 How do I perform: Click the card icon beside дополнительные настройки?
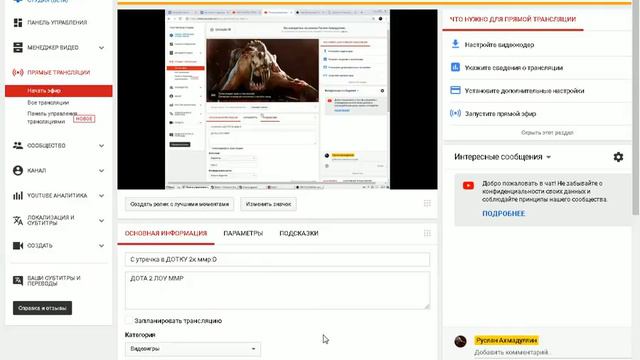[456, 90]
